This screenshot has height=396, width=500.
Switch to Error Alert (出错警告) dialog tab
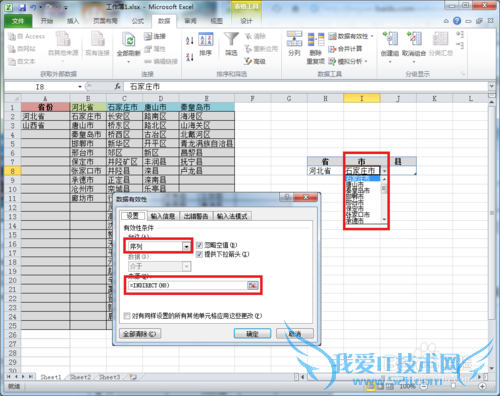pos(196,216)
